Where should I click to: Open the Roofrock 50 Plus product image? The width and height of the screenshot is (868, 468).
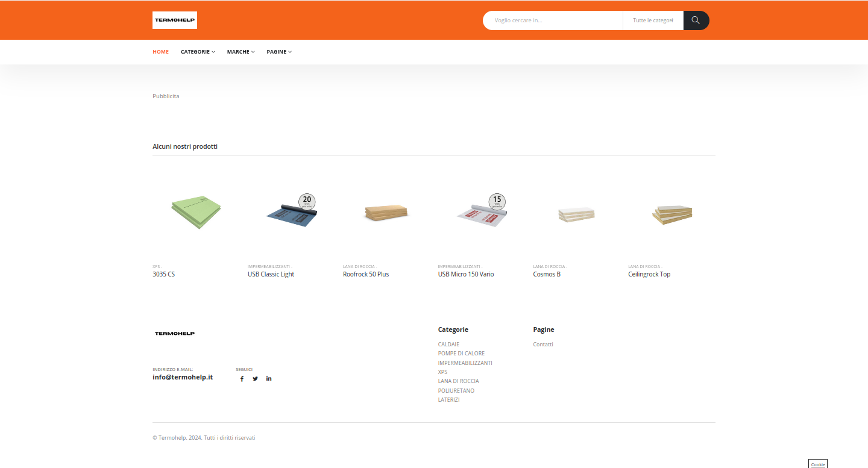tap(386, 212)
